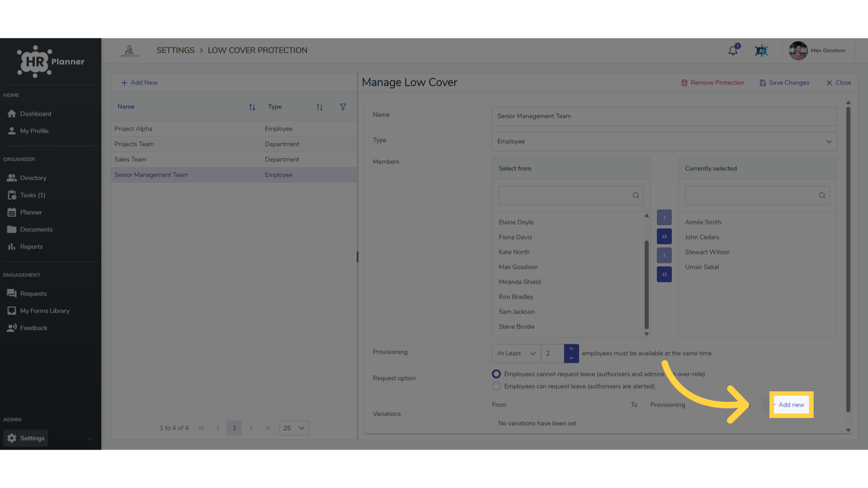Click the Max Goodson profile avatar
The width and height of the screenshot is (868, 488).
pos(798,51)
